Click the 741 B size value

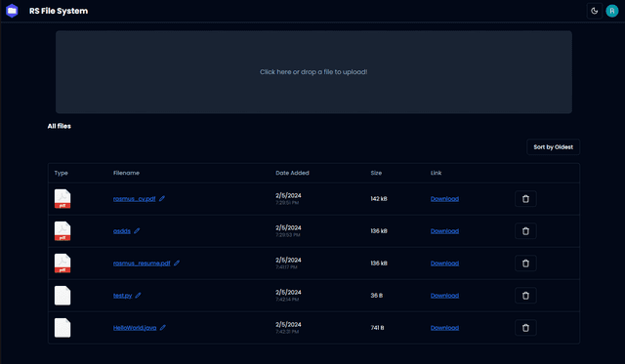coord(377,328)
